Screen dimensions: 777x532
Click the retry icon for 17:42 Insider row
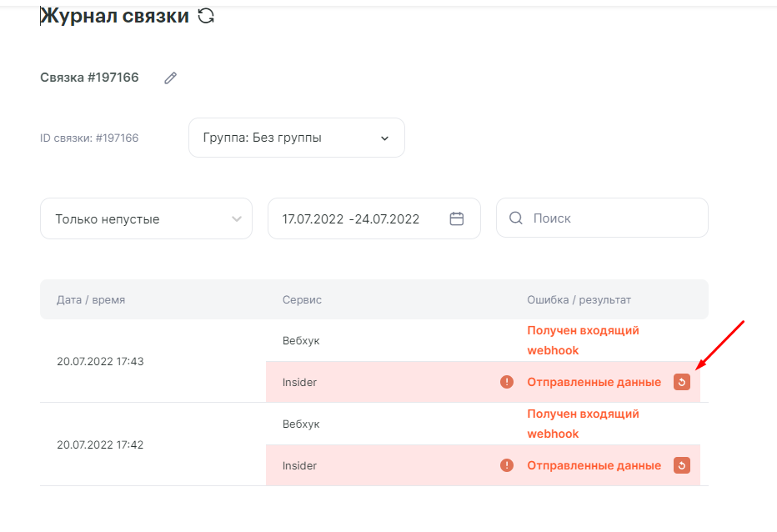click(x=682, y=465)
